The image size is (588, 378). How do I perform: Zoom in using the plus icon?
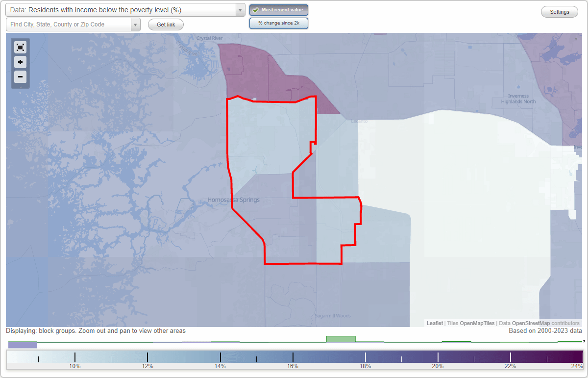point(20,62)
